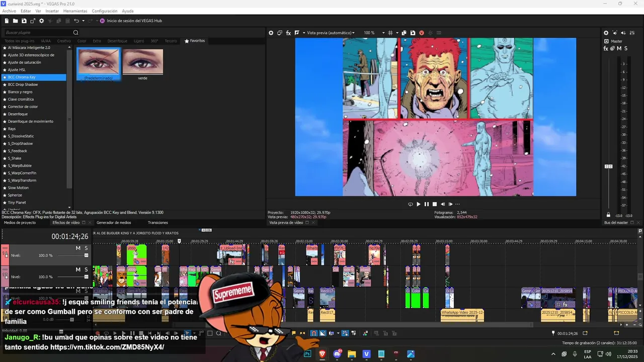Click the magnifier search icon for plug-ins
644x362 pixels.
pyautogui.click(x=76, y=33)
